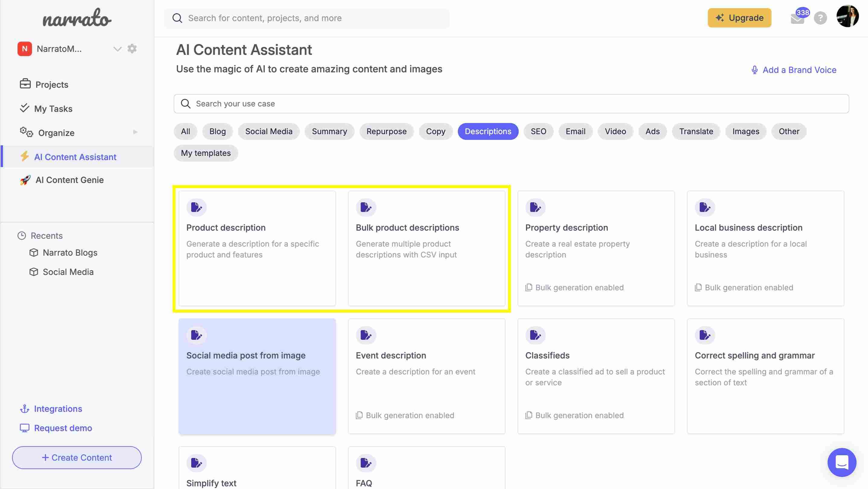Click the Integrations anchor icon

(x=24, y=409)
